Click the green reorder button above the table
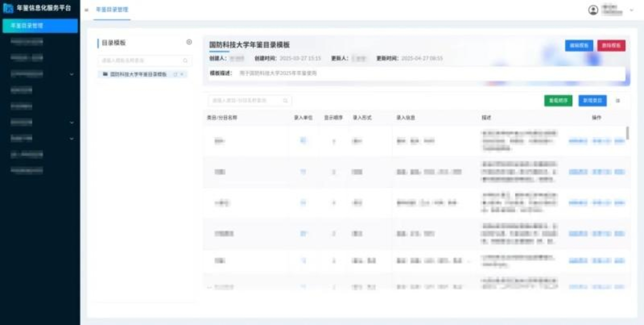This screenshot has height=325, width=644. coord(558,101)
